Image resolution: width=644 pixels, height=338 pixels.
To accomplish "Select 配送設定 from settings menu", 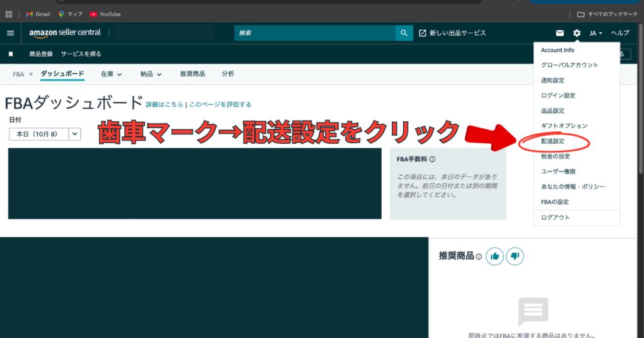I will [x=552, y=141].
